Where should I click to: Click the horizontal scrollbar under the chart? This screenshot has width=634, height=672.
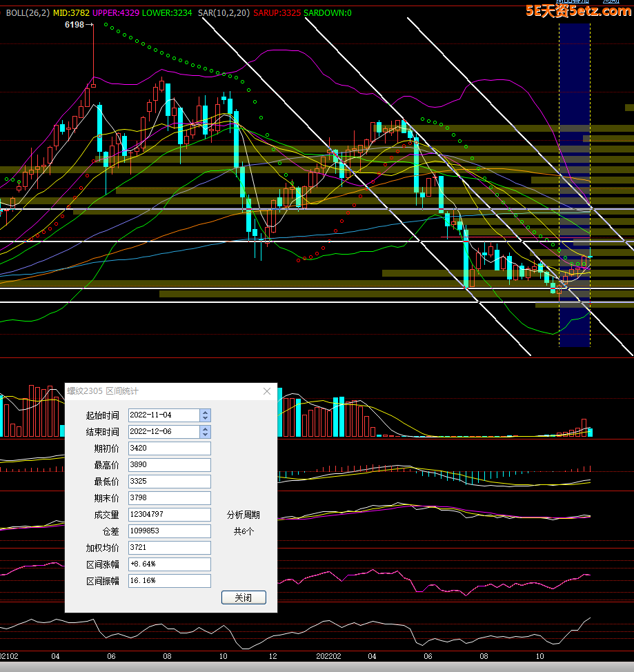(317, 667)
